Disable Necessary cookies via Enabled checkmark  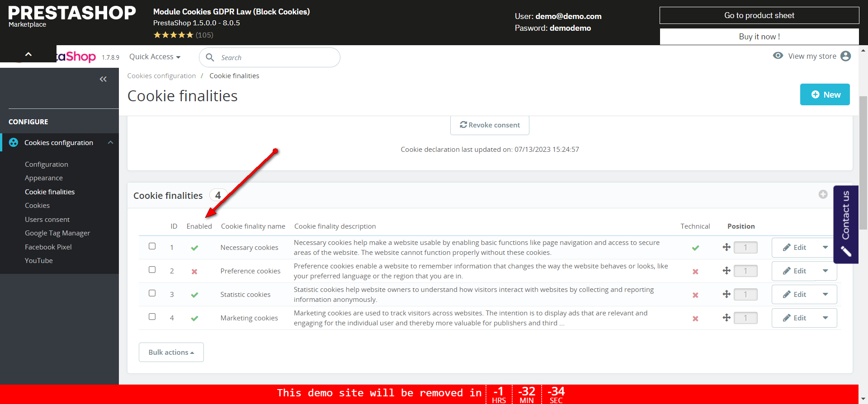click(194, 248)
